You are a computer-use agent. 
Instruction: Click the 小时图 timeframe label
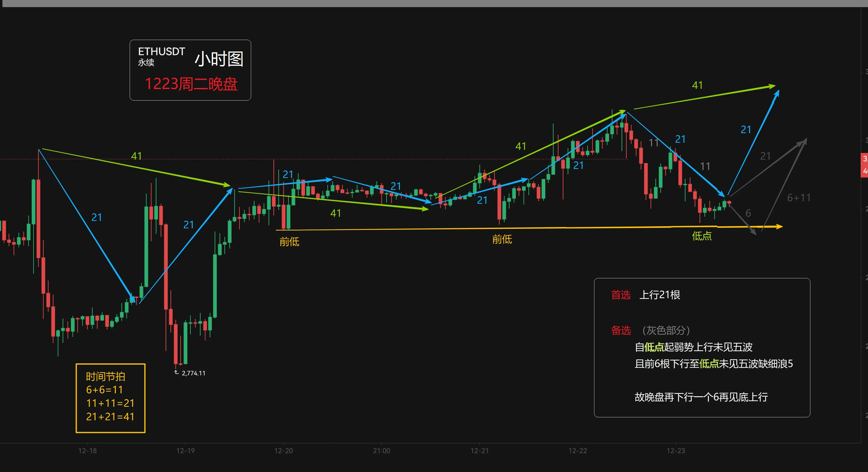[219, 59]
